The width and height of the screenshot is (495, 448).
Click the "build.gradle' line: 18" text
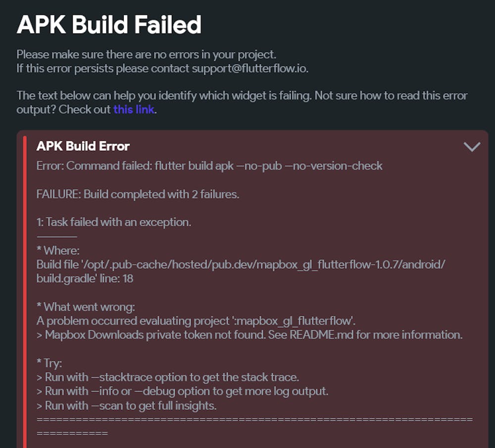click(x=85, y=279)
